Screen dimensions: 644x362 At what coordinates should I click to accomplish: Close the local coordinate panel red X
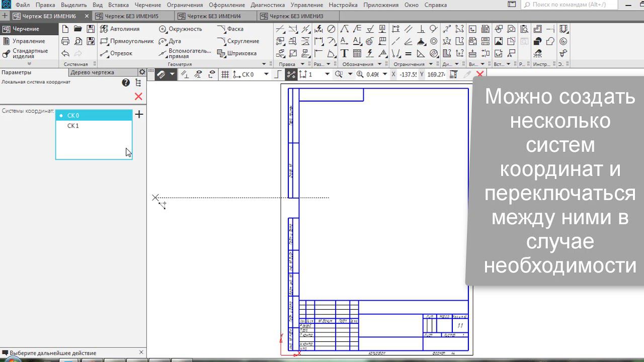coord(138,96)
